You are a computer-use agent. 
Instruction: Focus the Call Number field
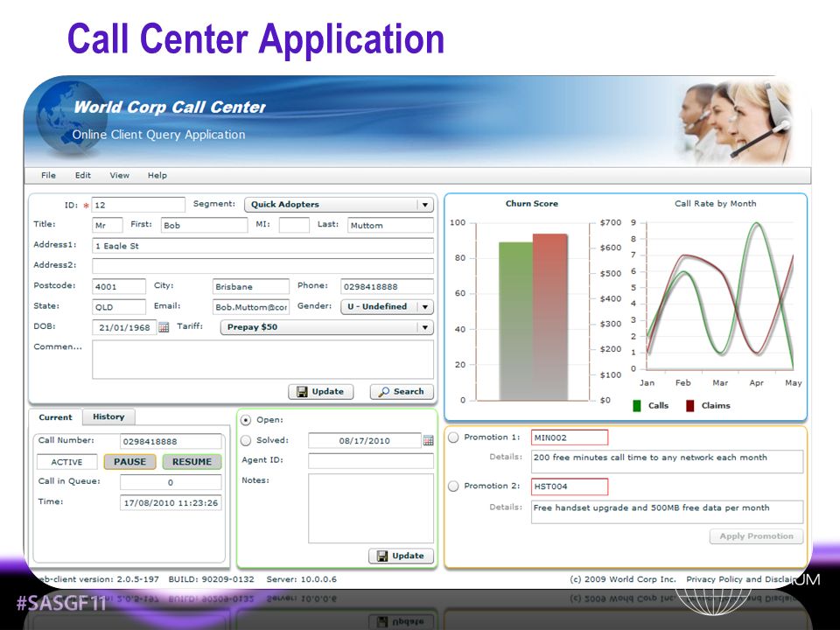click(x=171, y=441)
